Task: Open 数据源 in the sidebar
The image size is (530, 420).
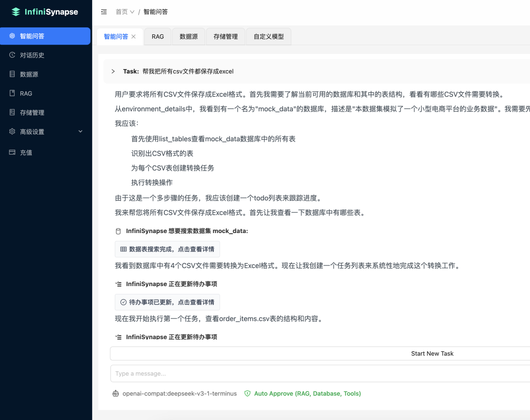Action: [45, 75]
